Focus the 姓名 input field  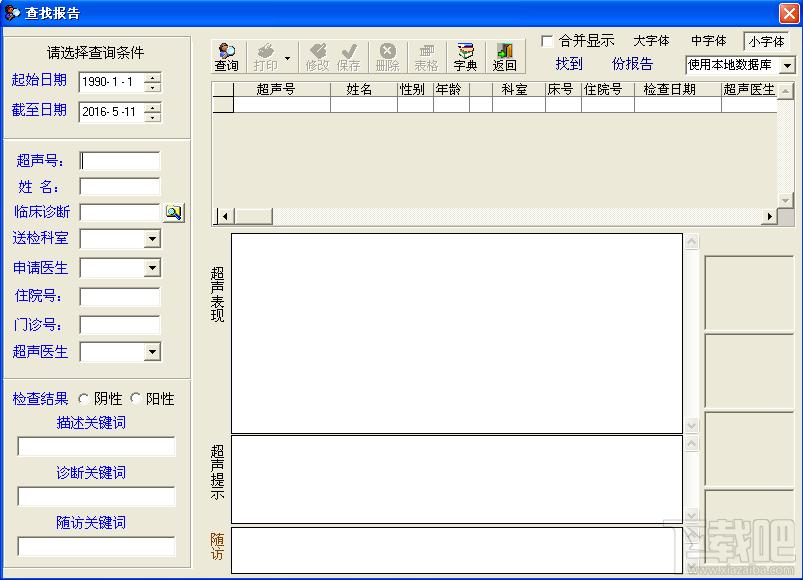(120, 186)
